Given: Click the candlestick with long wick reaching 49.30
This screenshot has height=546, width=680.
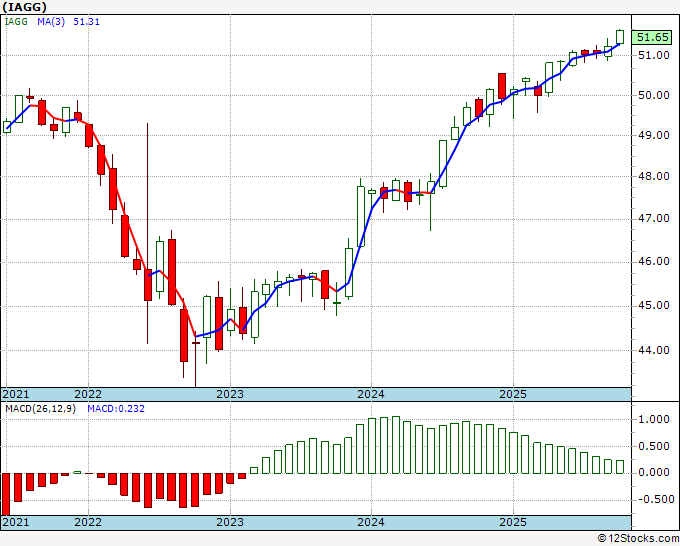Looking at the screenshot, I should coord(148,233).
